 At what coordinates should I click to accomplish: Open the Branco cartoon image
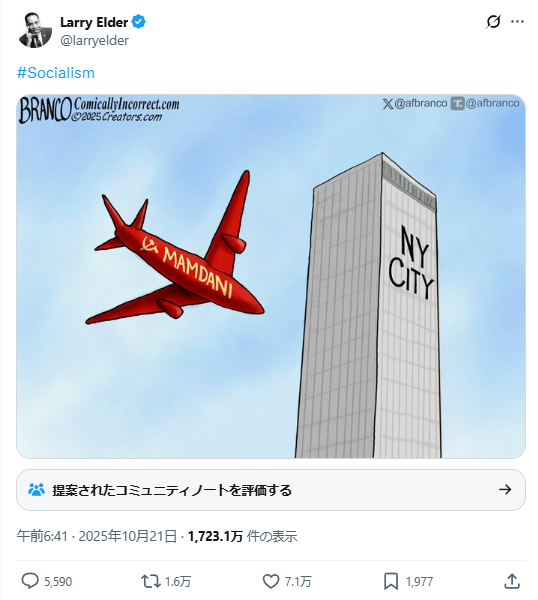pyautogui.click(x=271, y=276)
